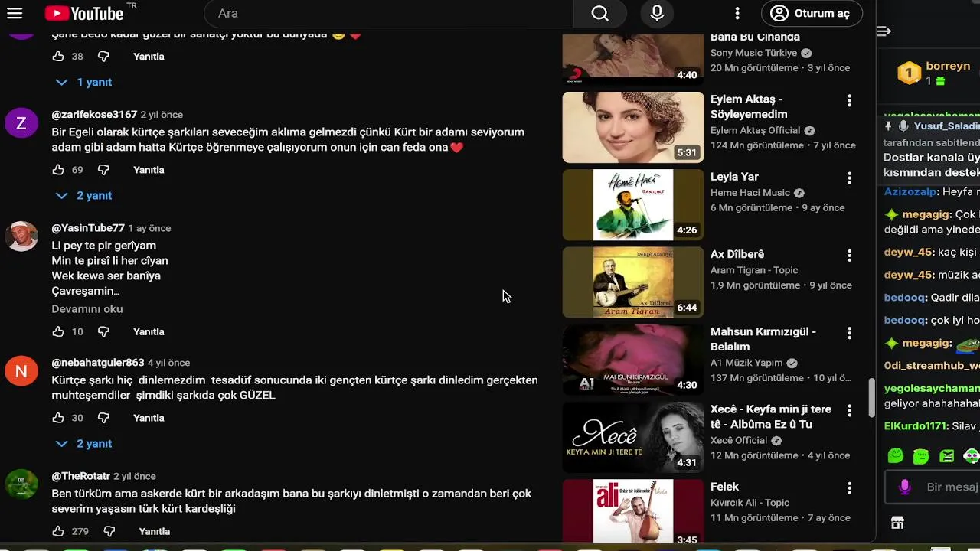Reply to @YasinTube77 with Yanıtla
This screenshot has width=980, height=551.
coord(149,331)
